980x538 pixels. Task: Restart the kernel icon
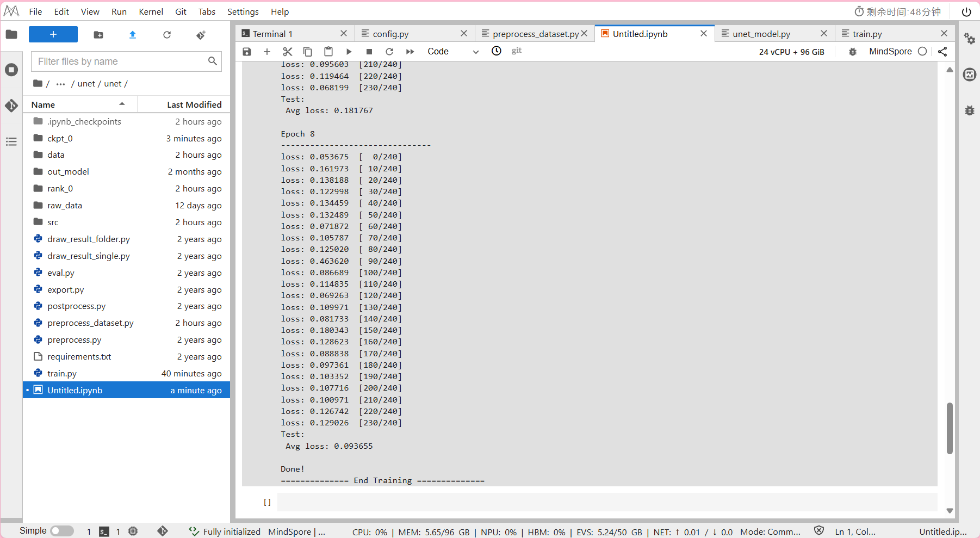(389, 52)
